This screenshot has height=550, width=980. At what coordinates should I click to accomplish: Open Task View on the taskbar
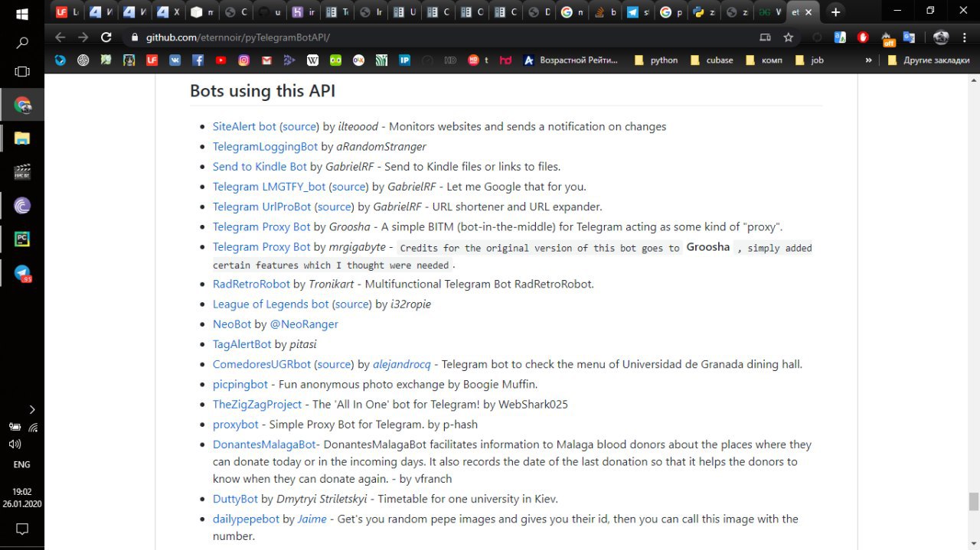coord(22,71)
